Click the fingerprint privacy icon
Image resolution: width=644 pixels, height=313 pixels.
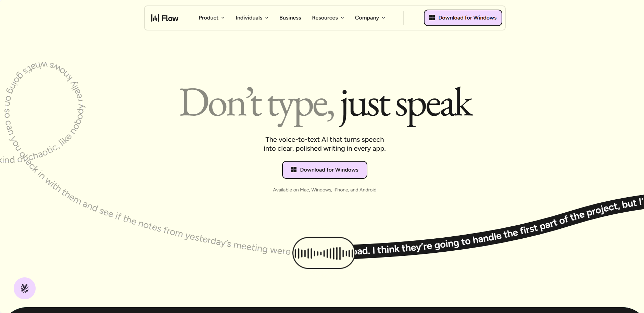25,288
